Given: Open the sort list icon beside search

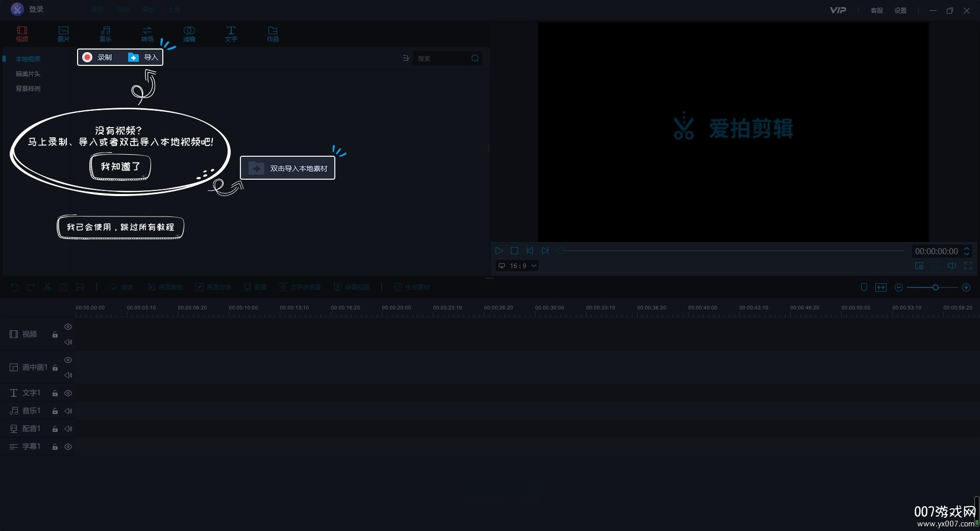Looking at the screenshot, I should coord(406,58).
